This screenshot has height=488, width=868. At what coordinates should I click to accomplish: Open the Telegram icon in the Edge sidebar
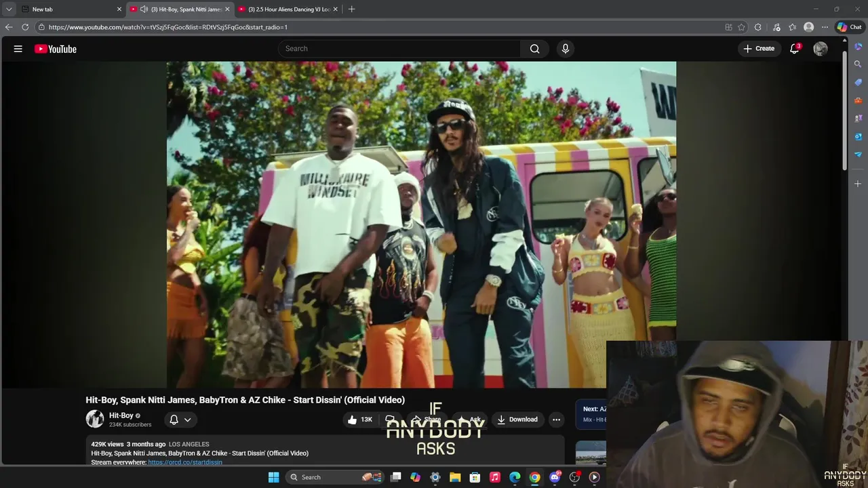tap(858, 155)
